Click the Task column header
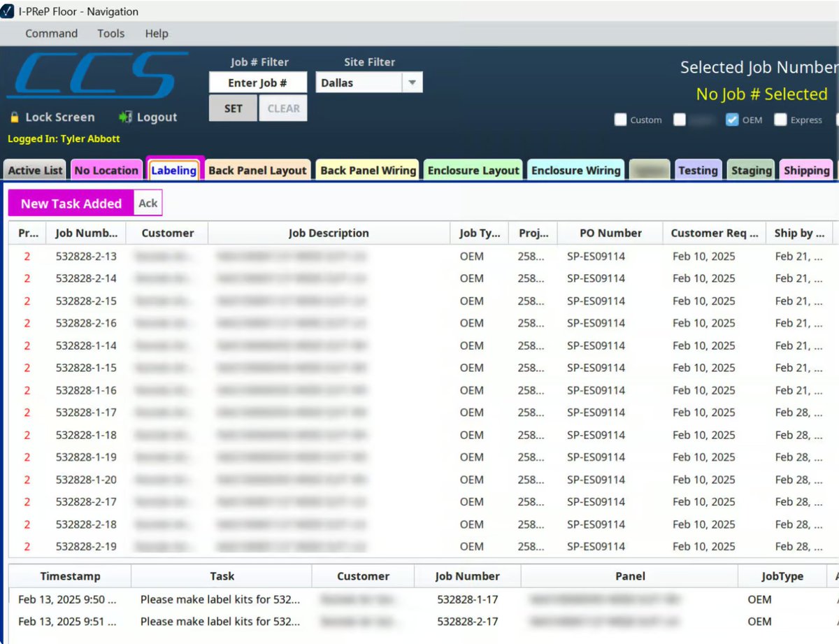Viewport: 839px width, 644px height. [x=222, y=576]
